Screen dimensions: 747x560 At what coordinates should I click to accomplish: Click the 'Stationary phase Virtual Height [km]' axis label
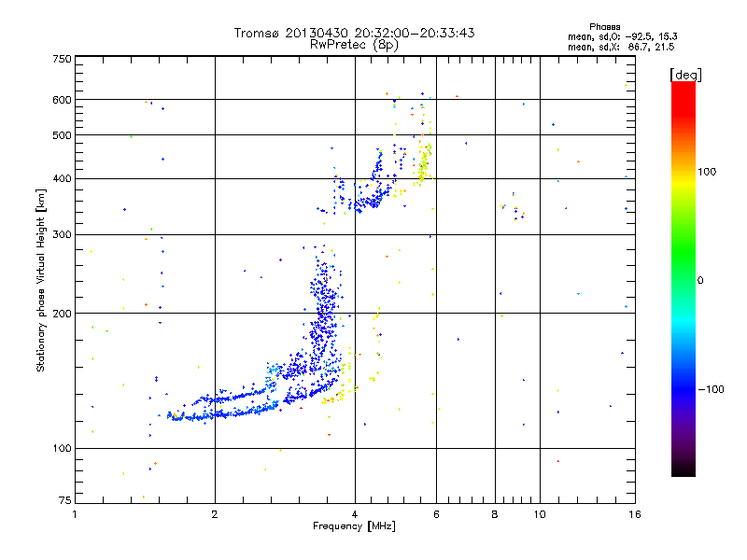click(40, 281)
